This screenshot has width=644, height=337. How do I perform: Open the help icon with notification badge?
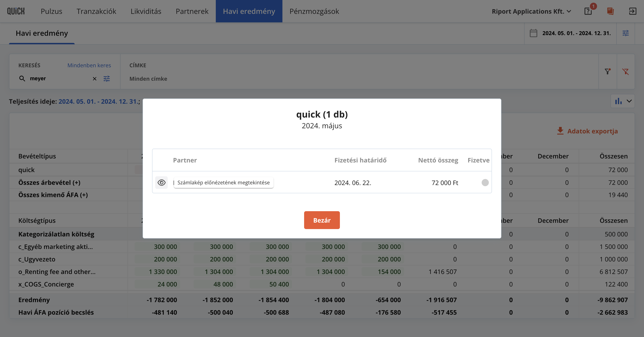pos(588,11)
